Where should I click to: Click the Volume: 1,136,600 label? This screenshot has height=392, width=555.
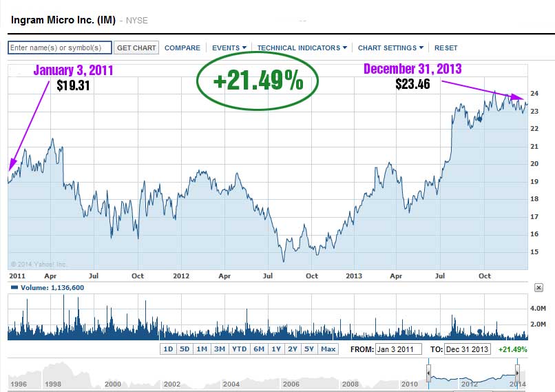click(x=52, y=287)
